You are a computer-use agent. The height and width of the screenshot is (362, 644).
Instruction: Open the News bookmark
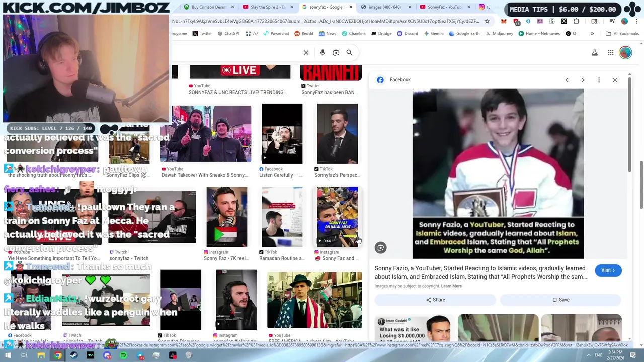pyautogui.click(x=327, y=34)
